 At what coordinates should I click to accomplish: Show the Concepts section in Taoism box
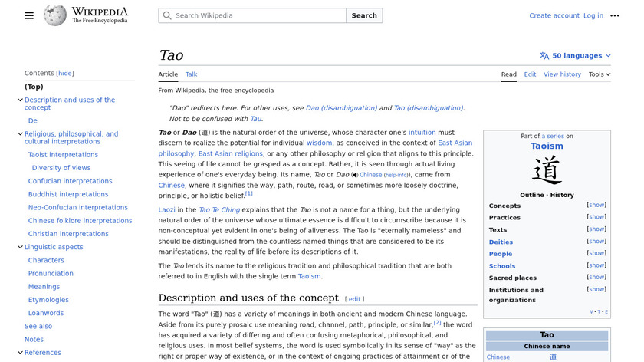(x=596, y=205)
